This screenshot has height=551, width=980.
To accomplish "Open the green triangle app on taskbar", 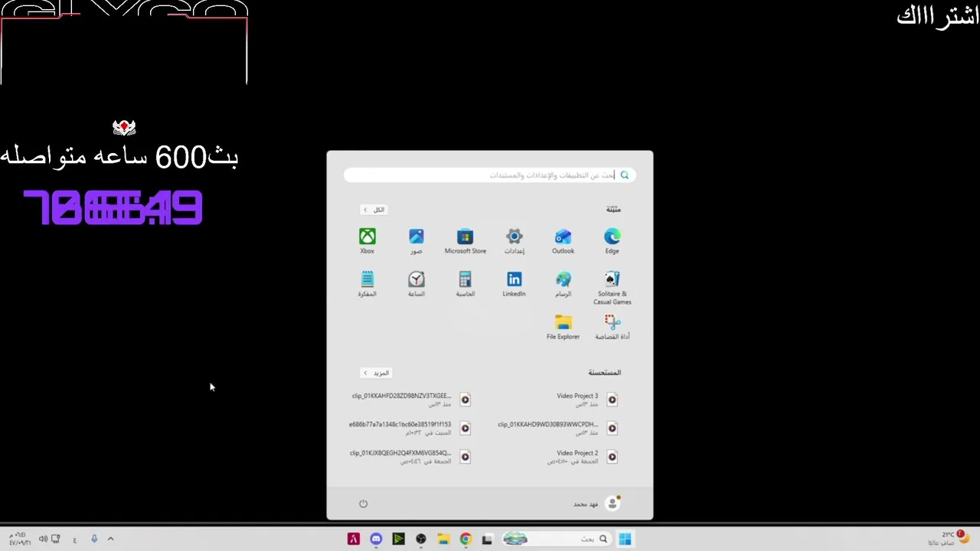I will (398, 539).
